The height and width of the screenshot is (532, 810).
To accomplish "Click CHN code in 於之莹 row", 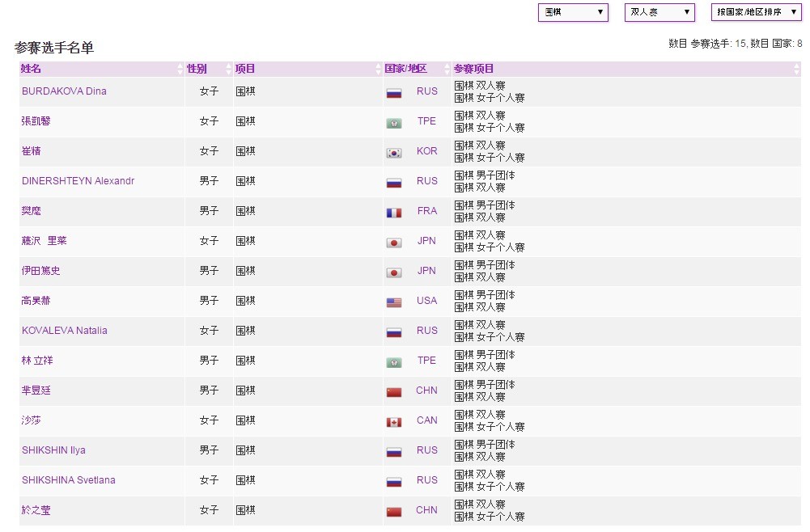I will pyautogui.click(x=426, y=510).
